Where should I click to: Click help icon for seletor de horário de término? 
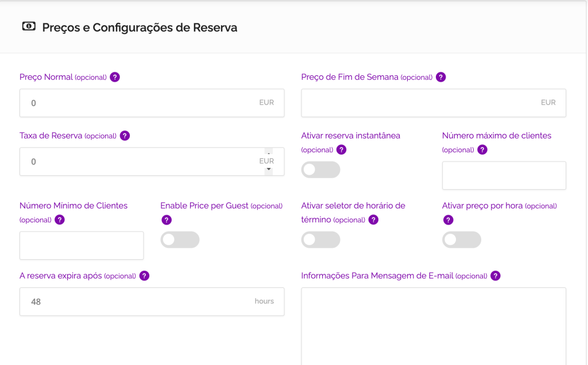tap(373, 220)
